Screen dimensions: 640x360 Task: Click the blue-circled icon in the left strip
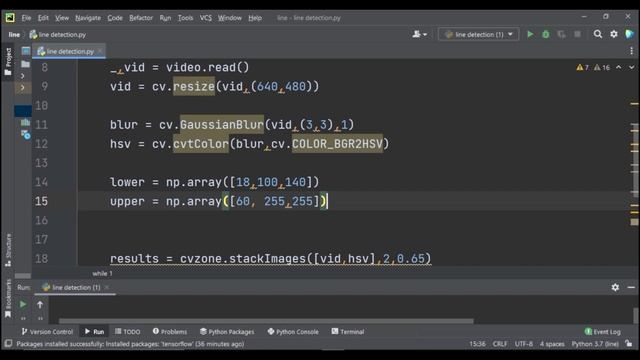26,134
